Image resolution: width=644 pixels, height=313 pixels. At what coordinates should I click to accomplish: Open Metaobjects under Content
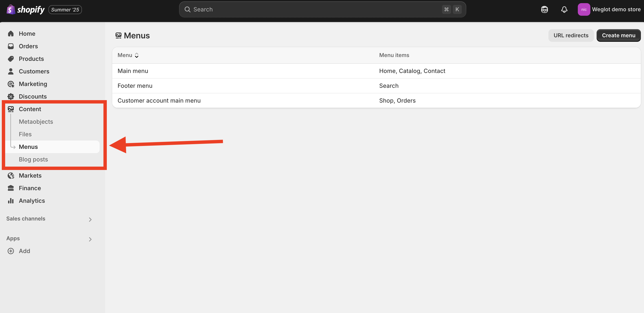(x=36, y=122)
